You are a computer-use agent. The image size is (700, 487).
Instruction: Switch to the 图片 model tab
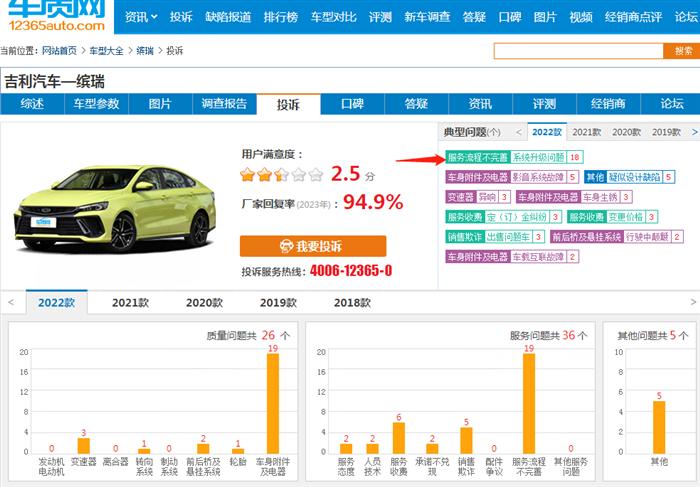(160, 104)
